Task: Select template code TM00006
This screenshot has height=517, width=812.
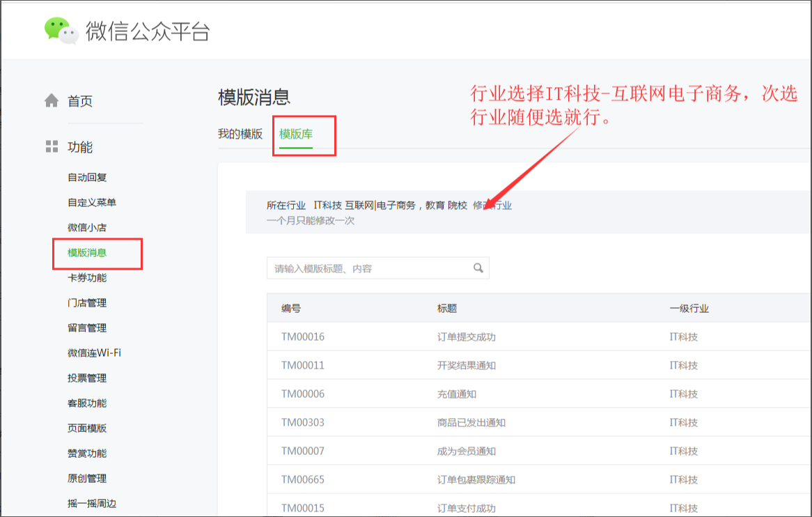Action: point(303,394)
